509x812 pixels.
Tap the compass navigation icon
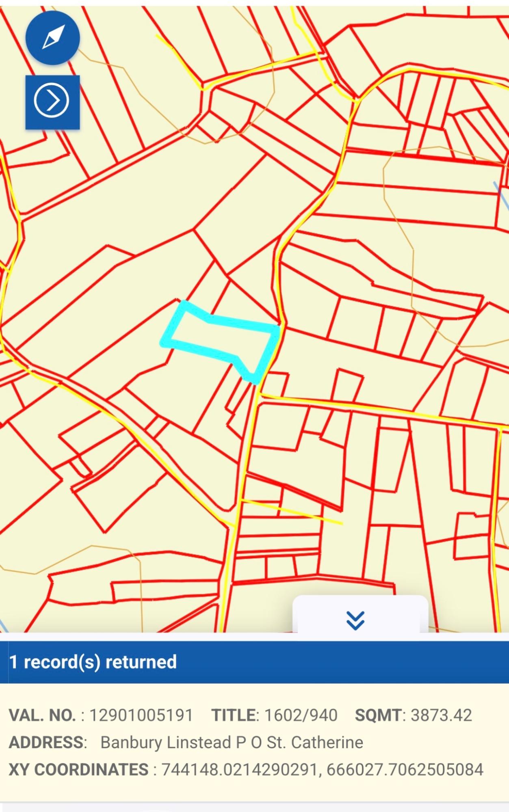coord(53,38)
